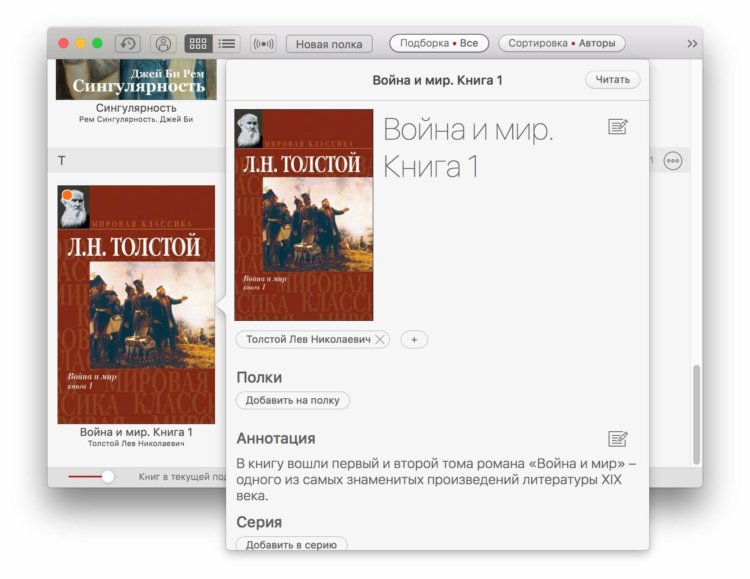Open the user account icon
The width and height of the screenshot is (750, 579).
(x=163, y=44)
